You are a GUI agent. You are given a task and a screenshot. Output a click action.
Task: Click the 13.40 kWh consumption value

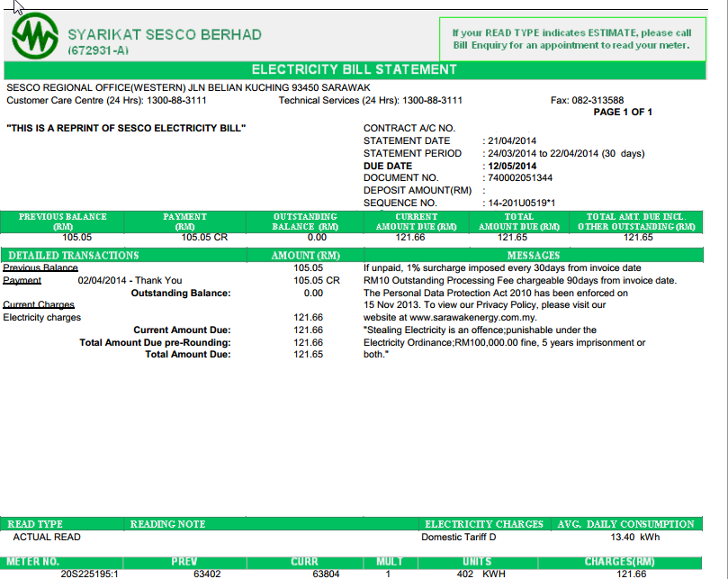634,538
